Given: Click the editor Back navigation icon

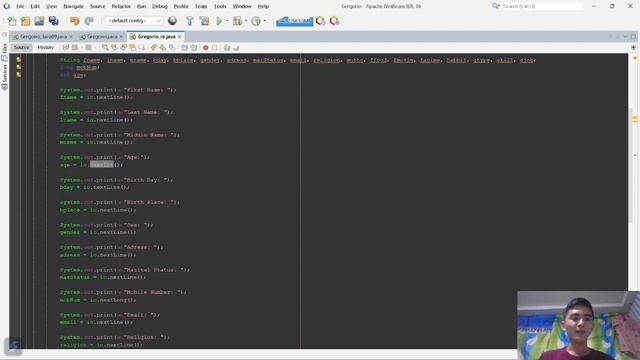Looking at the screenshot, I should pyautogui.click(x=75, y=48).
